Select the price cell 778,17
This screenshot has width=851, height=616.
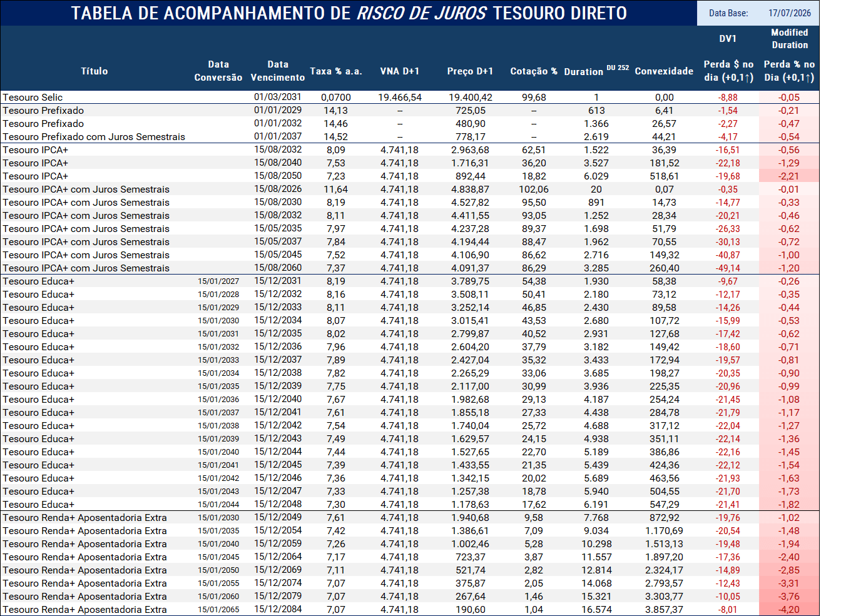point(471,137)
